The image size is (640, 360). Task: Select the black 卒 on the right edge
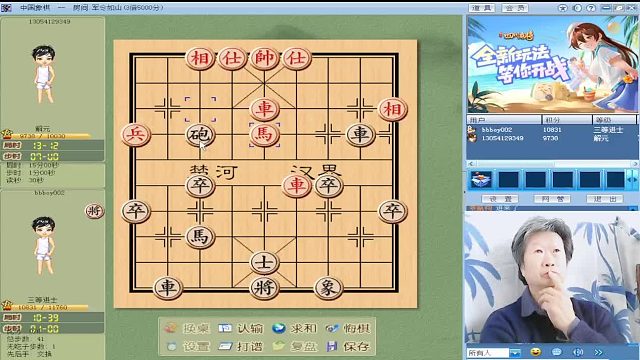[x=392, y=211]
